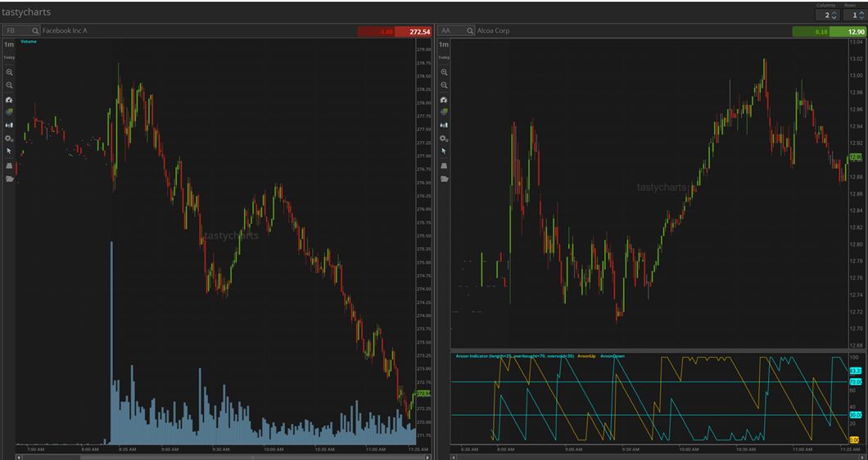868x460 pixels.
Task: Click the 278.00 label on Facebook price axis
Action: (x=424, y=103)
